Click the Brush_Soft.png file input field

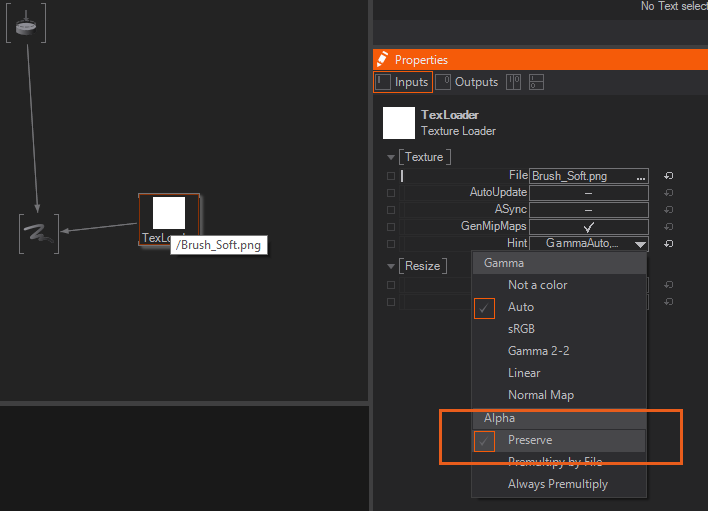580,176
